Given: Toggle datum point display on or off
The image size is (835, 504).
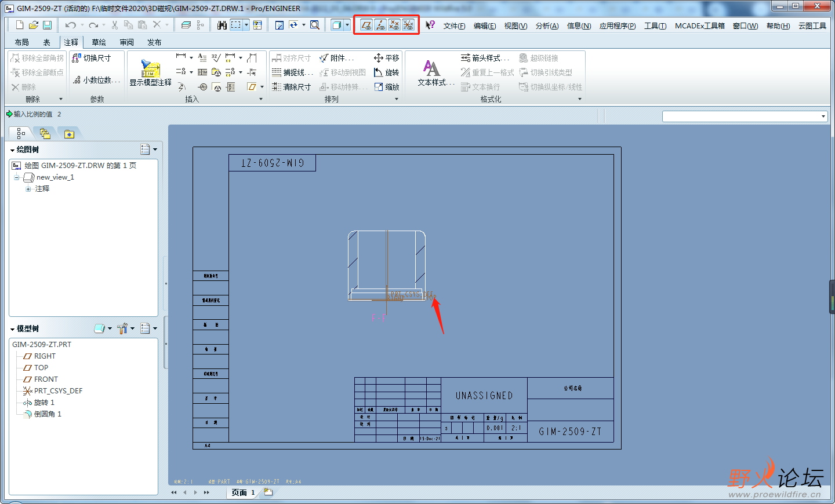Looking at the screenshot, I should coord(394,25).
